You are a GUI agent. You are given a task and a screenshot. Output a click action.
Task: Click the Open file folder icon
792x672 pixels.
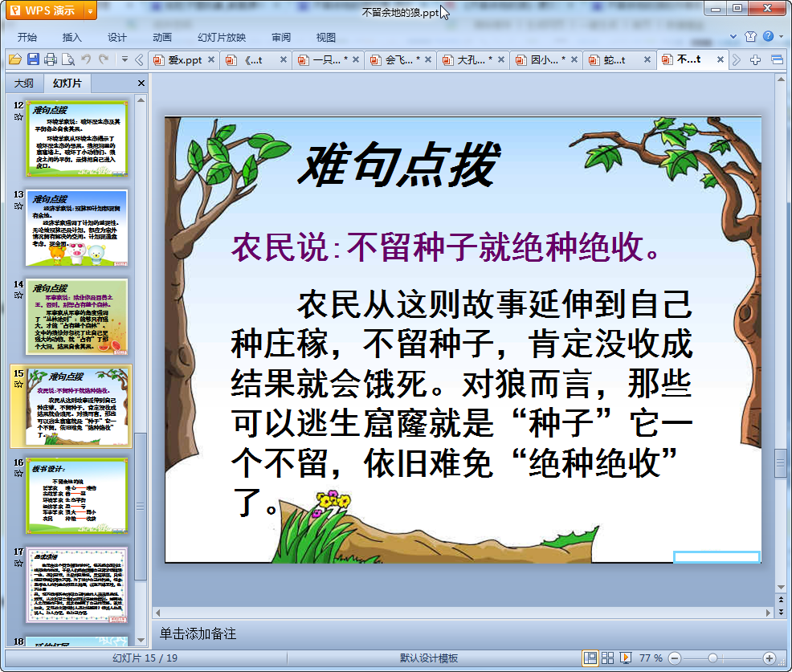15,59
